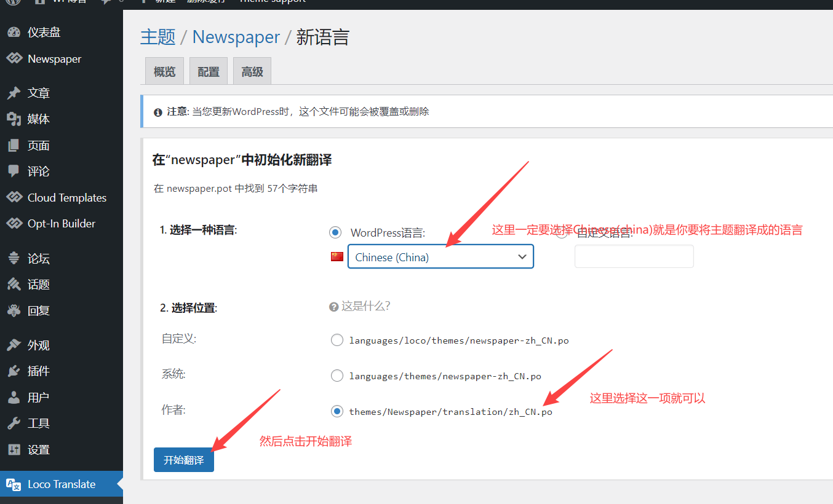Click the 主题 breadcrumb link
The height and width of the screenshot is (504, 833).
pos(158,37)
